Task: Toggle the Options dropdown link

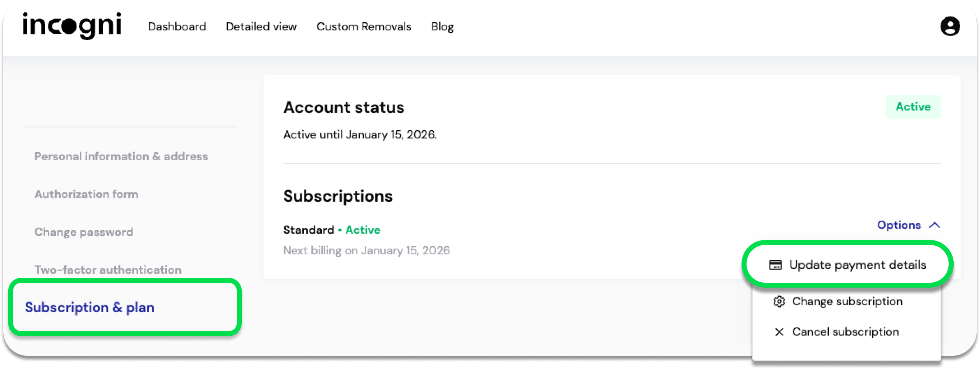Action: [899, 225]
